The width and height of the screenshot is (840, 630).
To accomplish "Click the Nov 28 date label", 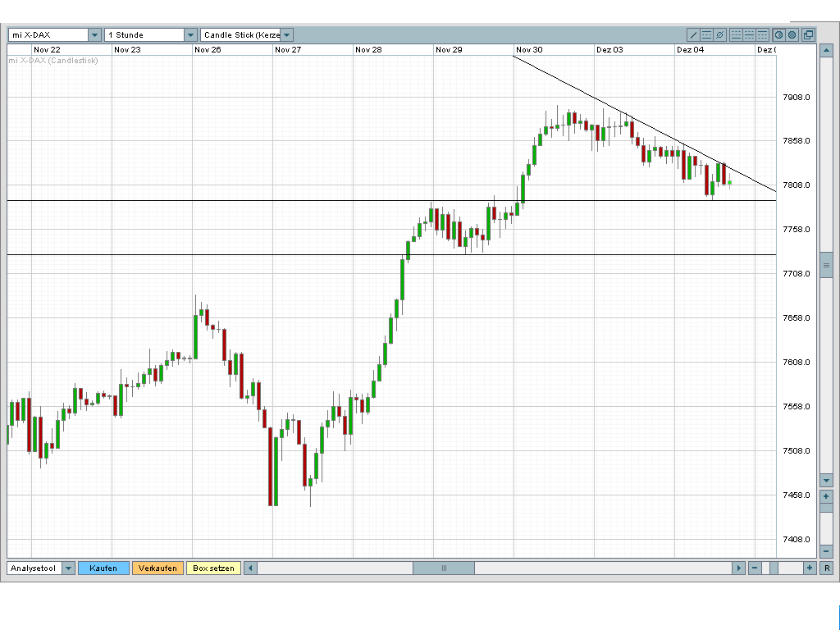I will [368, 50].
